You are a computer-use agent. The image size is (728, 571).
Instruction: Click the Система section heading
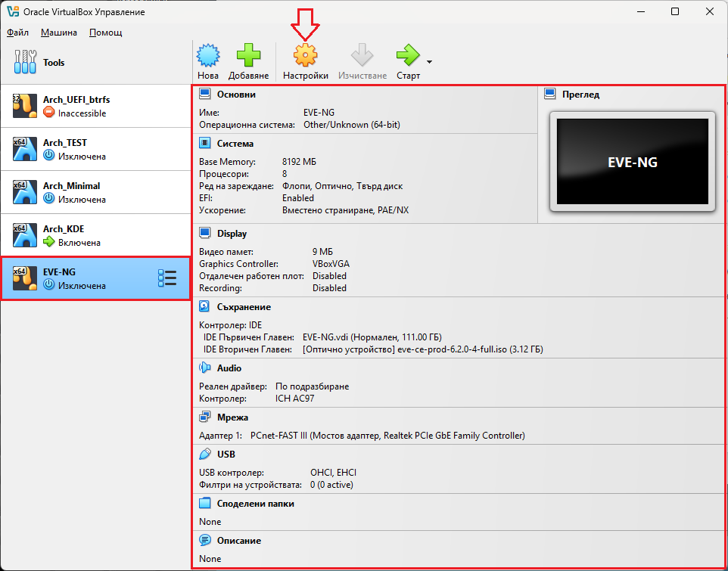point(235,144)
